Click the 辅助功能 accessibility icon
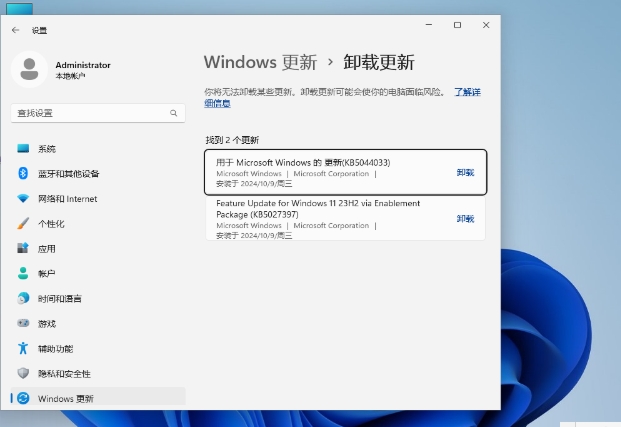Image resolution: width=621 pixels, height=427 pixels. point(23,348)
